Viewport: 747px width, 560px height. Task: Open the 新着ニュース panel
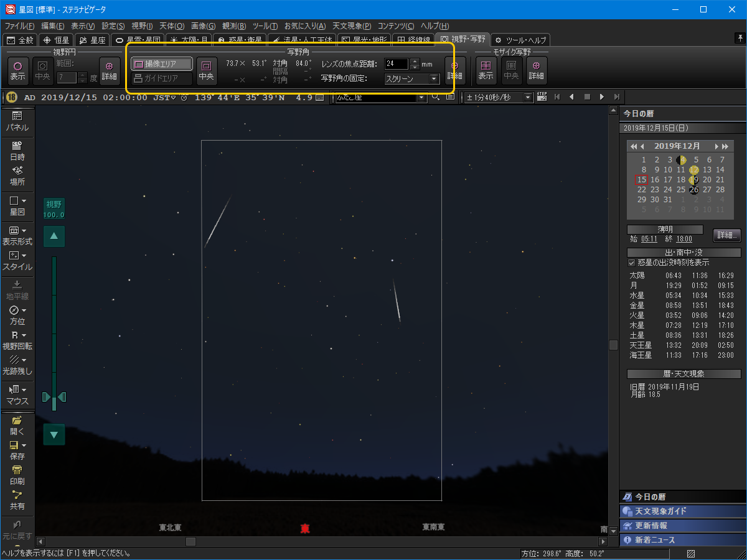[682, 539]
